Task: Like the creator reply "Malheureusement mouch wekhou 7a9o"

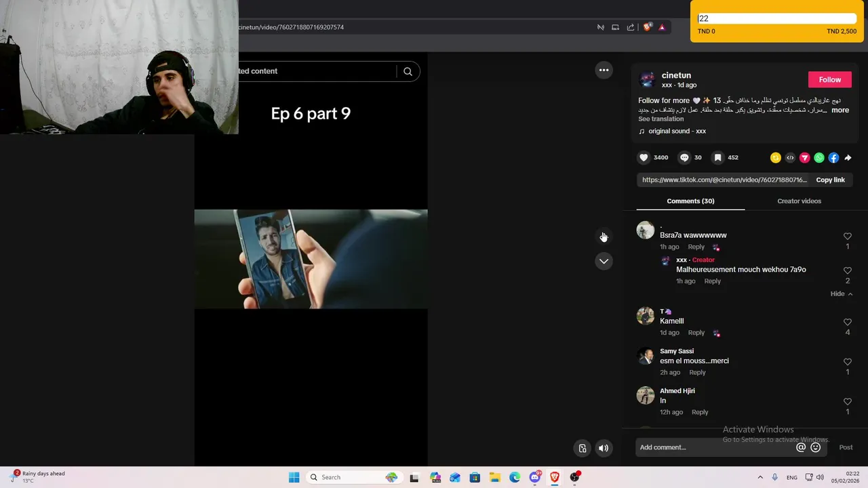Action: [847, 270]
